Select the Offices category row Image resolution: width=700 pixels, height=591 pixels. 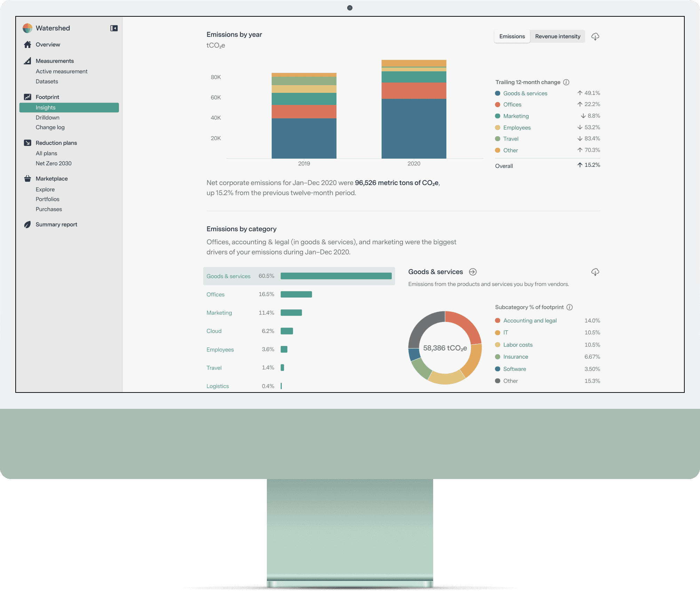coord(299,294)
